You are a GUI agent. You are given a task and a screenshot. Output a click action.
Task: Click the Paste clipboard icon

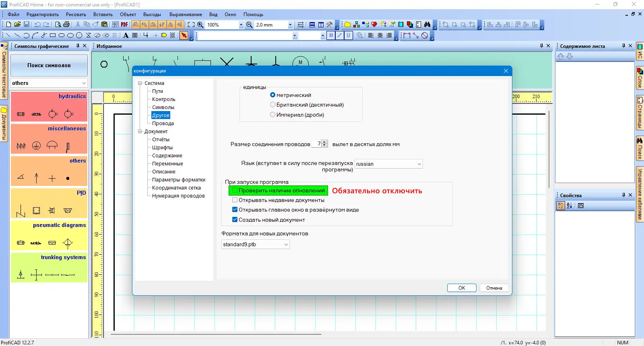(x=104, y=25)
